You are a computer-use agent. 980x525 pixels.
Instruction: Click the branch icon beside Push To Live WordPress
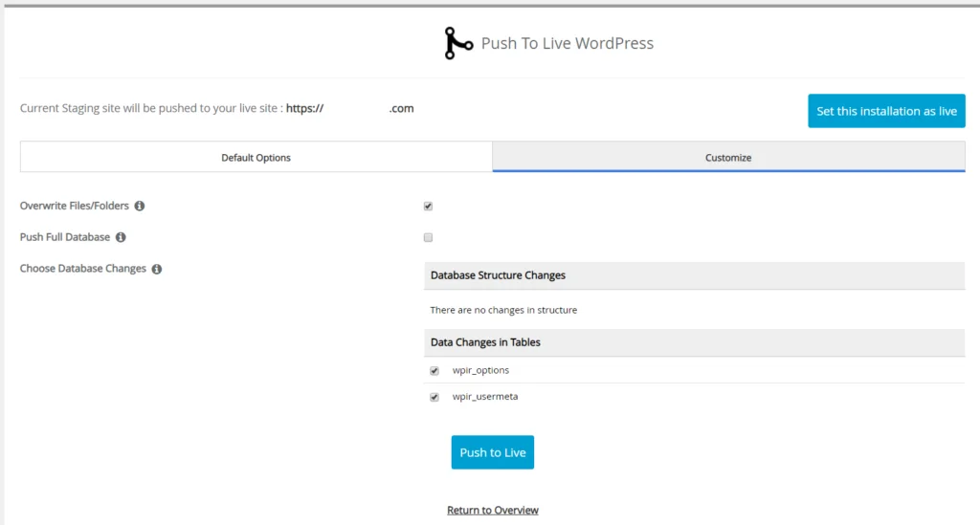pyautogui.click(x=458, y=43)
